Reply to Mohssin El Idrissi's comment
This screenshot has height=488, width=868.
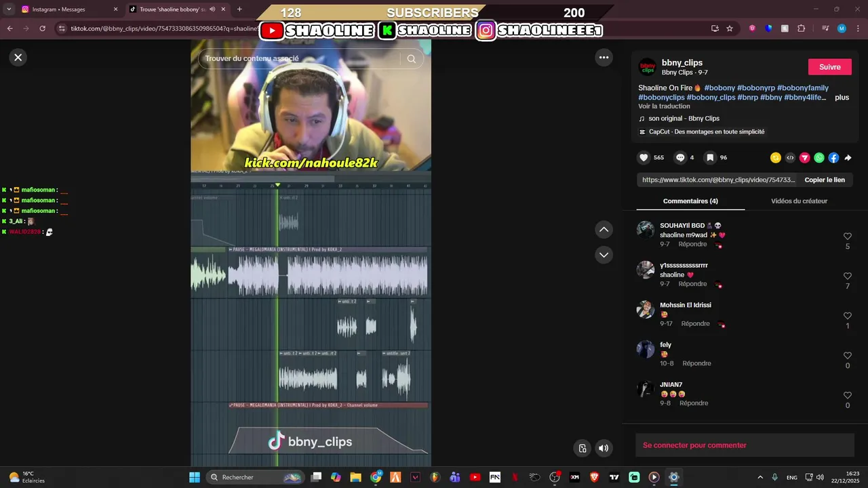point(695,324)
